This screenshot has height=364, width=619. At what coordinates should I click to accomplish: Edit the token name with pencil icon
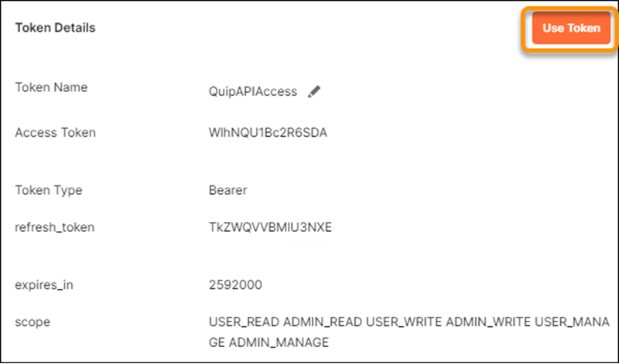(x=314, y=91)
